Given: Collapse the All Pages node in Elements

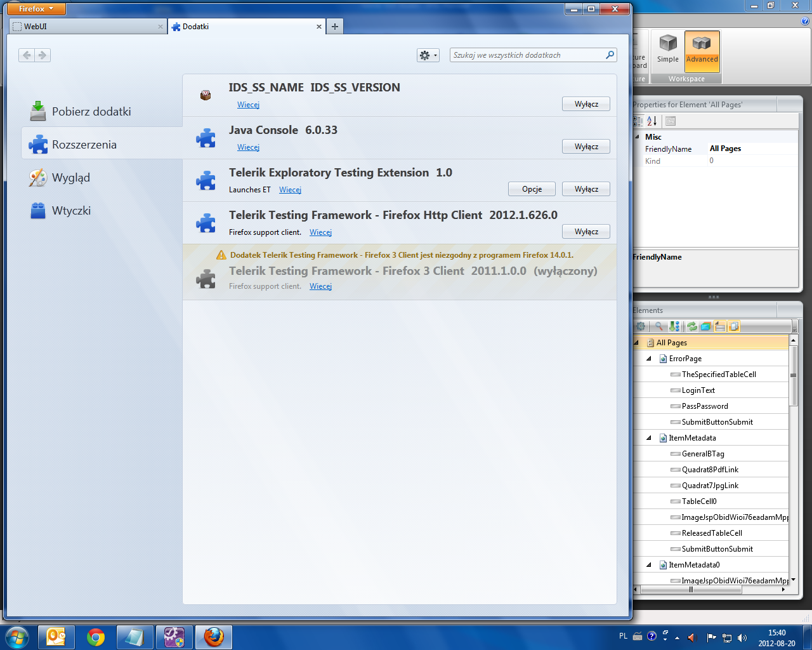Looking at the screenshot, I should tap(636, 343).
